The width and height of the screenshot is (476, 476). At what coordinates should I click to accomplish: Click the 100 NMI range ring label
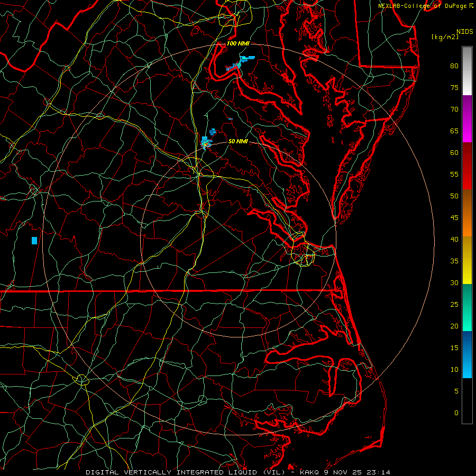coord(238,43)
